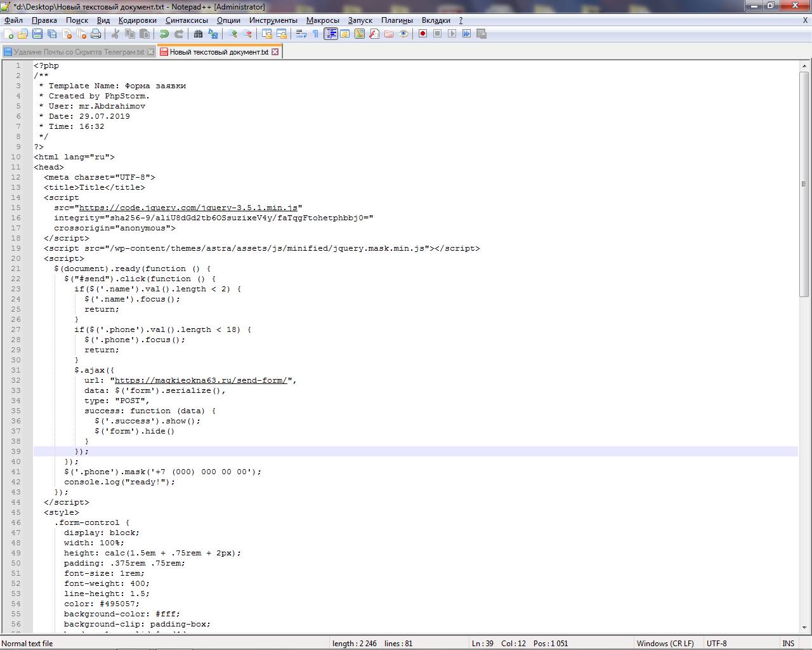Toggle synchronized horizontal scrolling
812x650 pixels.
282,34
